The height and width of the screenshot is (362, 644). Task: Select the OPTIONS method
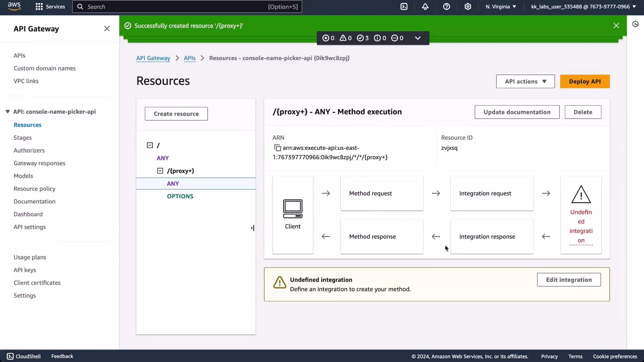[180, 196]
